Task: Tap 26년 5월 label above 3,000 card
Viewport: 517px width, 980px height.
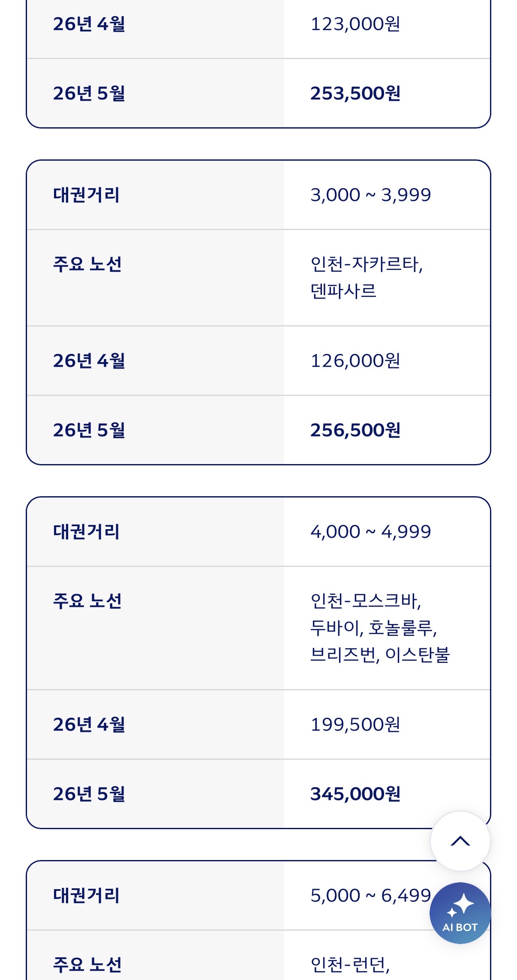Action: (89, 93)
